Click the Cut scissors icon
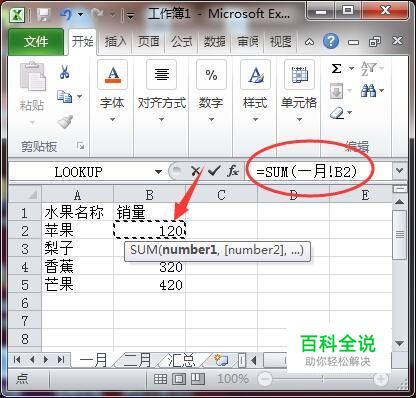 click(64, 72)
